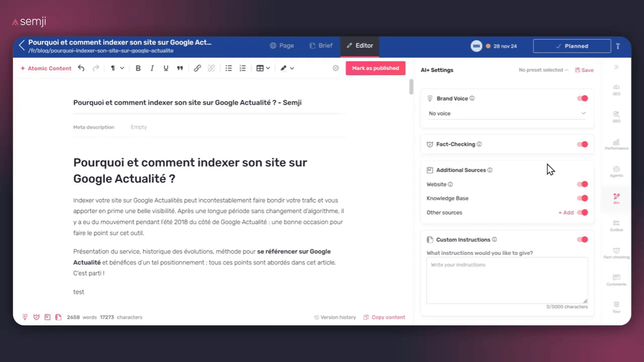Open the Fact-checking sidebar panel

[616, 252]
